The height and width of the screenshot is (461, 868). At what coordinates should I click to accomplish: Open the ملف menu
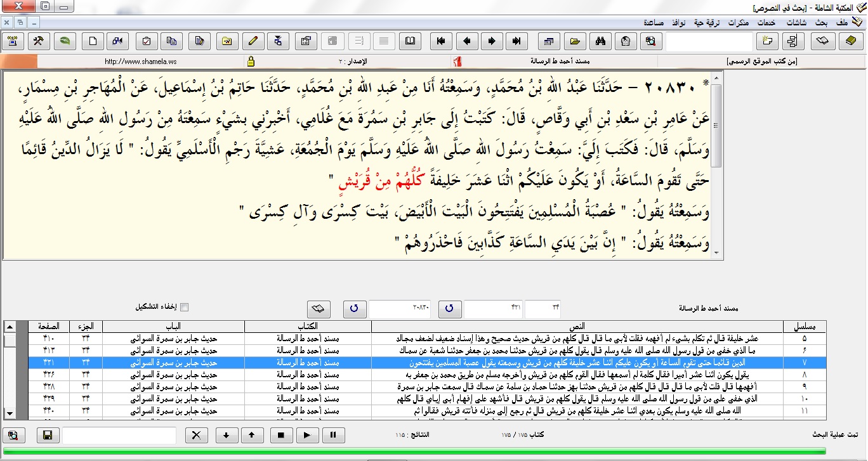(841, 22)
